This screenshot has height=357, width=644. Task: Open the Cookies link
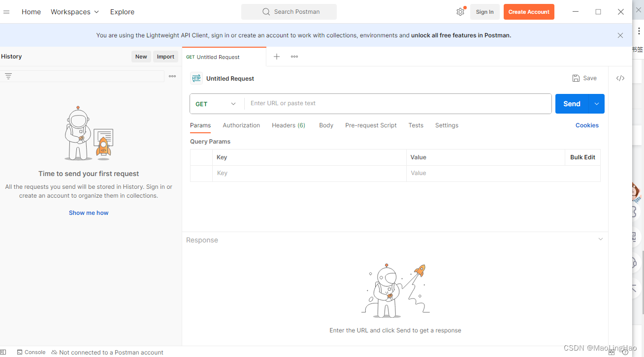587,125
